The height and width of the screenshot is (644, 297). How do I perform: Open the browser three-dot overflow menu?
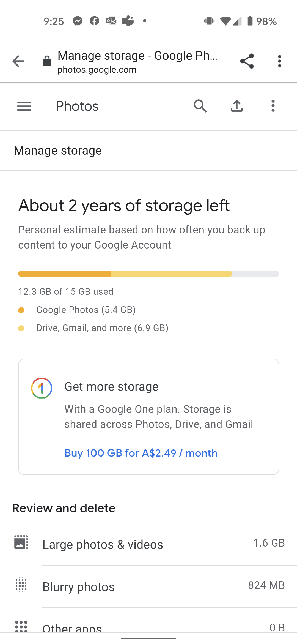[279, 61]
